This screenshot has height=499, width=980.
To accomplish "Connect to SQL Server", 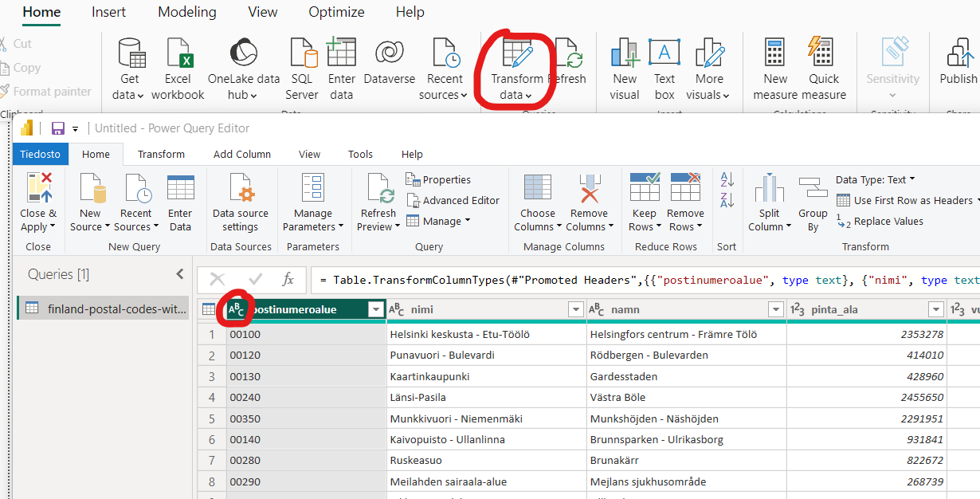I will coord(302,69).
